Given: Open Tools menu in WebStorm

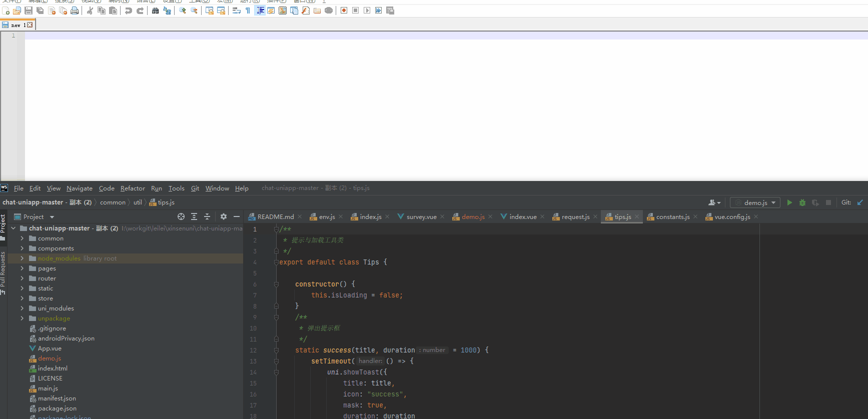Looking at the screenshot, I should (176, 188).
